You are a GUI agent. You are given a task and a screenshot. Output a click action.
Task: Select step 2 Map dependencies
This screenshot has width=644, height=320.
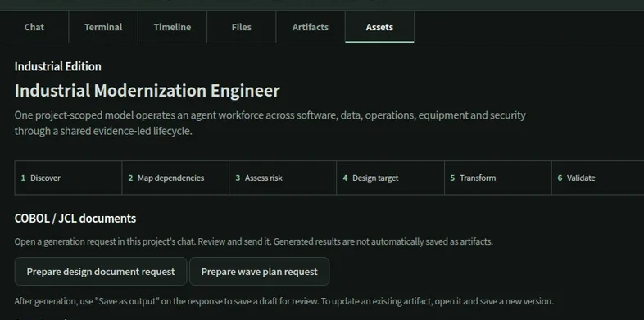(x=175, y=178)
